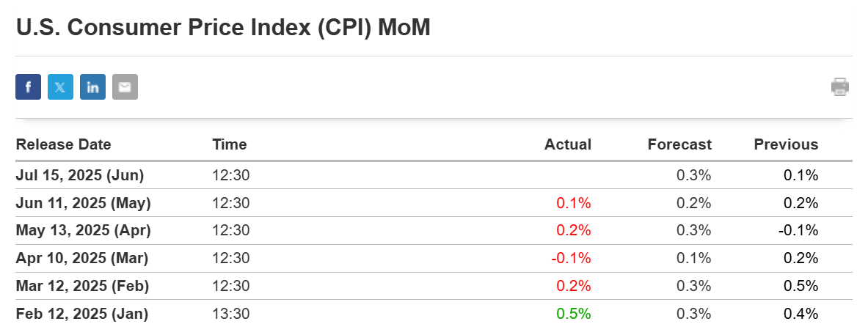Select the Feb 12, 2025 (Jan) release
Viewport: 868px width, 335px height.
pyautogui.click(x=434, y=314)
